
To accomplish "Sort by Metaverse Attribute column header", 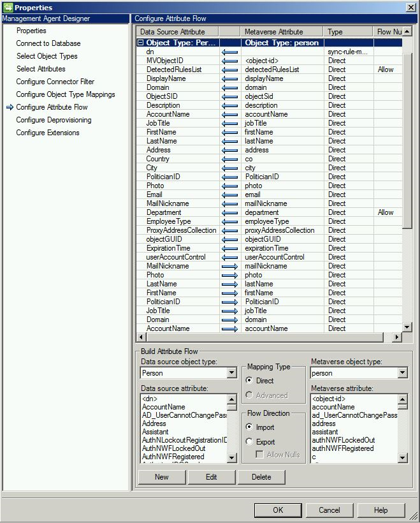I will pyautogui.click(x=282, y=32).
